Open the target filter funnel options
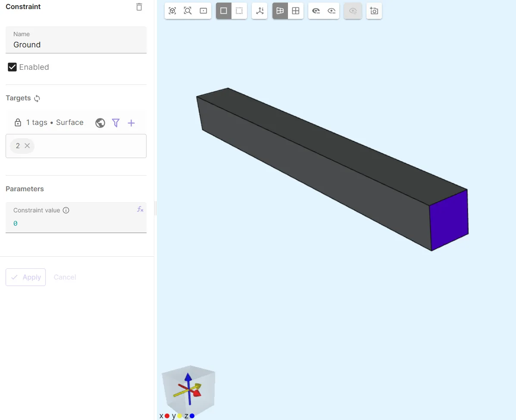This screenshot has width=516, height=420. point(116,123)
